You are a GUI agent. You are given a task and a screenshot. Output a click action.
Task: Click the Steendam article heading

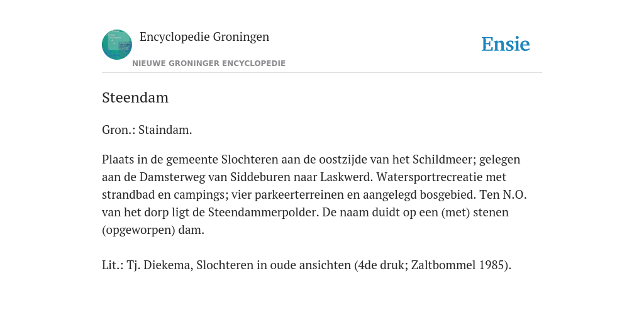(x=135, y=97)
